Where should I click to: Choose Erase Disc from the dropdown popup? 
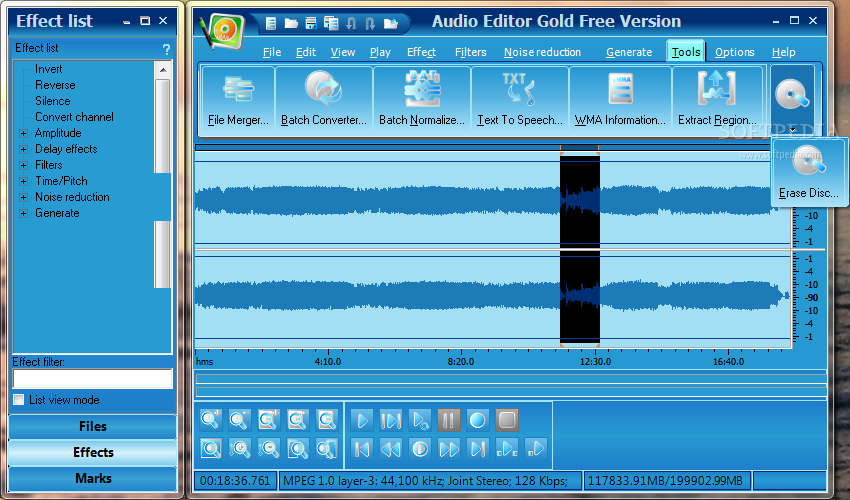point(809,172)
